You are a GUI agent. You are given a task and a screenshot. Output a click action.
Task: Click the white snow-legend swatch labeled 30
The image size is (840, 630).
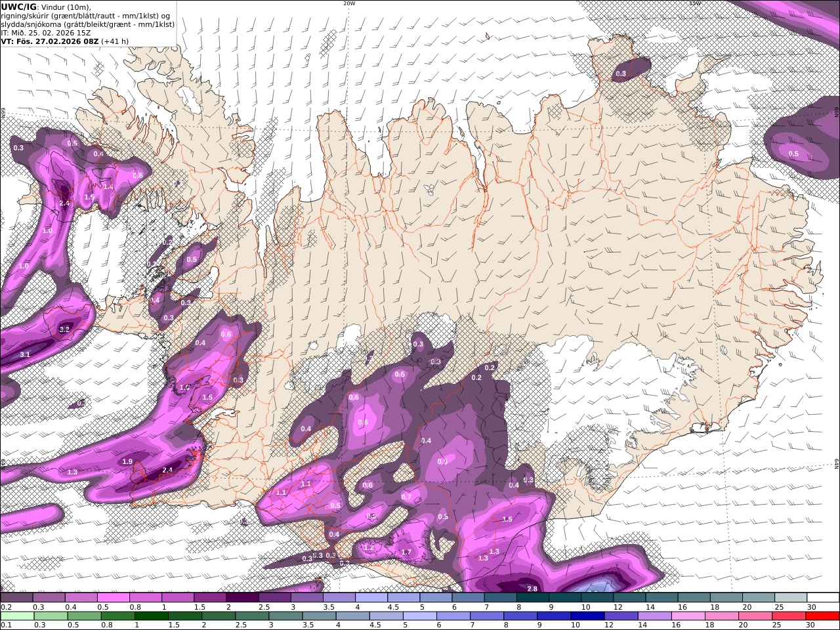click(x=824, y=598)
